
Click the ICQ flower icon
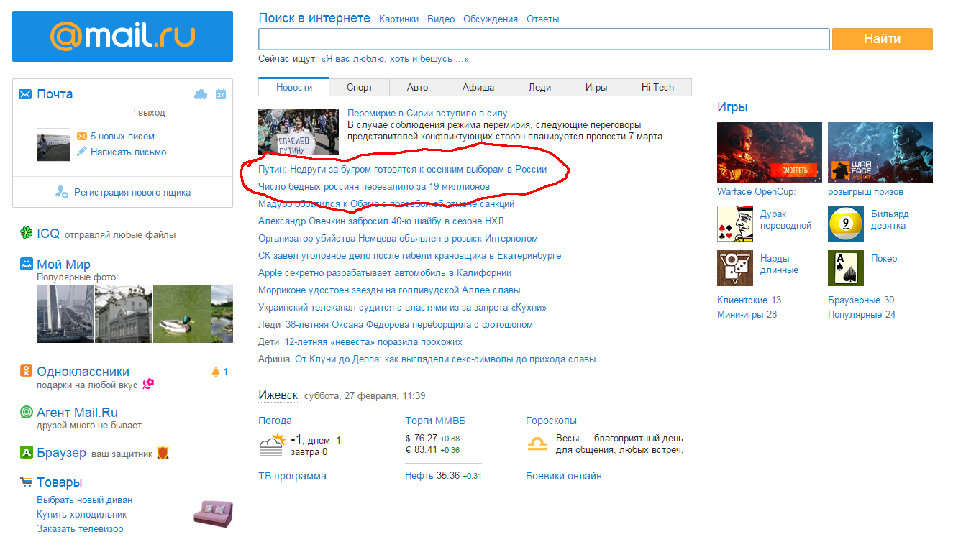click(26, 233)
